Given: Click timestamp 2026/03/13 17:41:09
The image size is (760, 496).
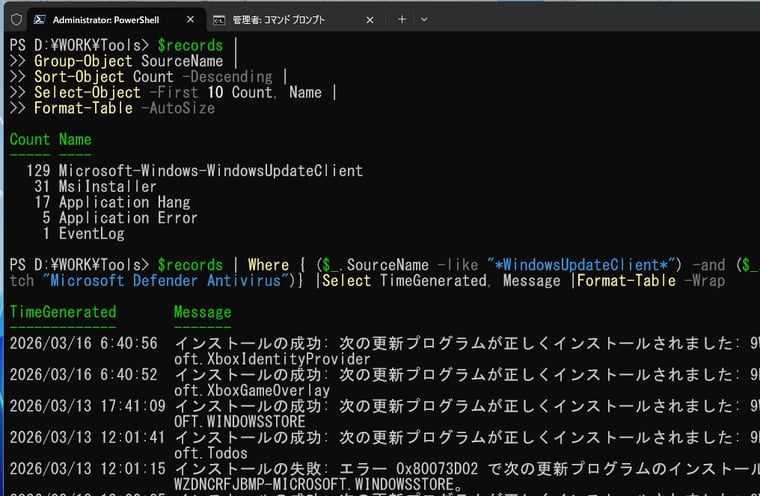Looking at the screenshot, I should [88, 406].
